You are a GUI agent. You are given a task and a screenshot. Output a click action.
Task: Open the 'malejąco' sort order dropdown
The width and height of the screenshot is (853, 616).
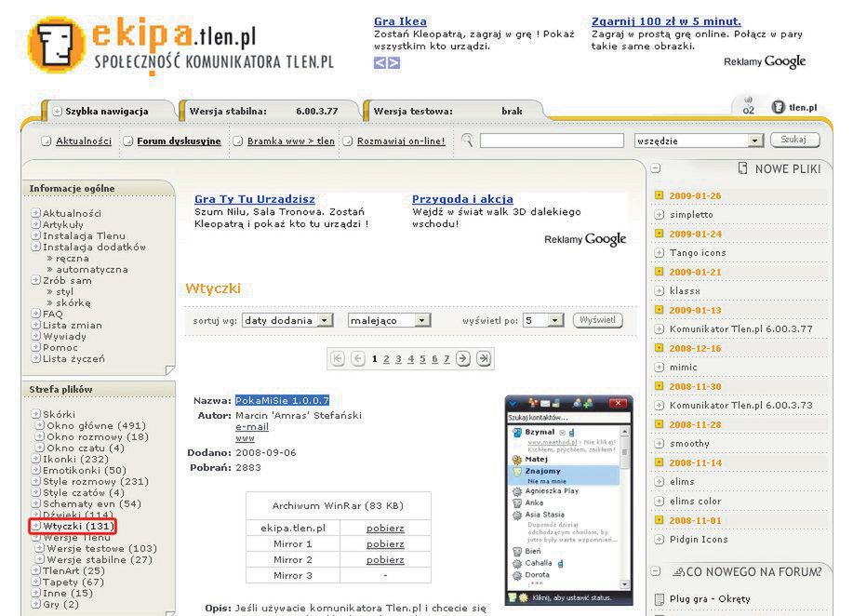click(389, 320)
